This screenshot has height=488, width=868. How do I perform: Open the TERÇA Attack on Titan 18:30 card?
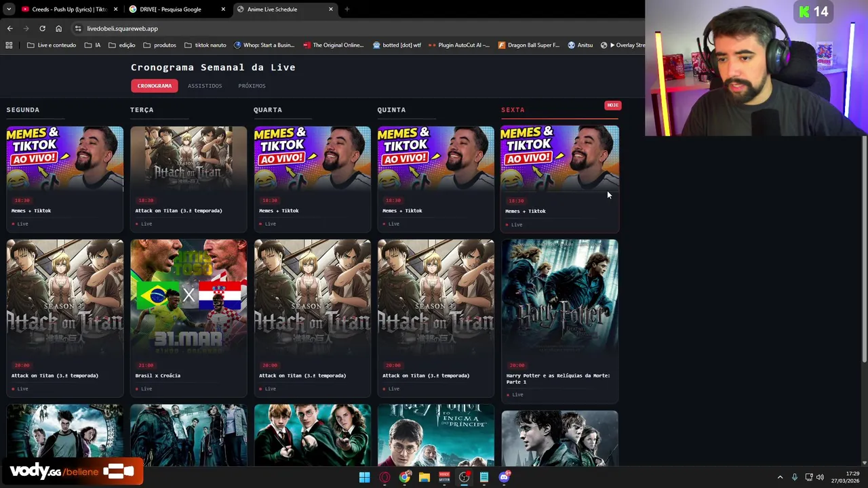point(189,178)
